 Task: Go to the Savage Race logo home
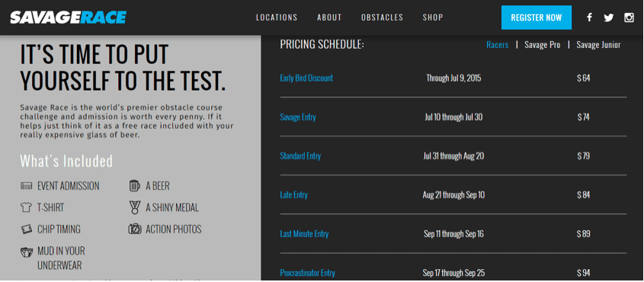click(68, 18)
